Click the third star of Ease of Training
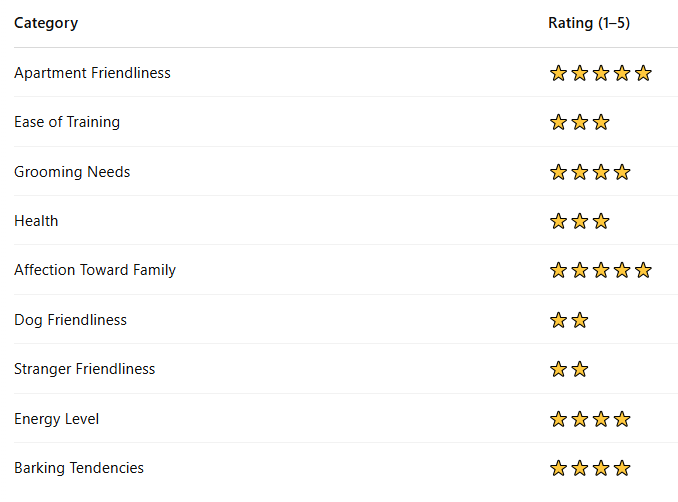 pyautogui.click(x=601, y=122)
